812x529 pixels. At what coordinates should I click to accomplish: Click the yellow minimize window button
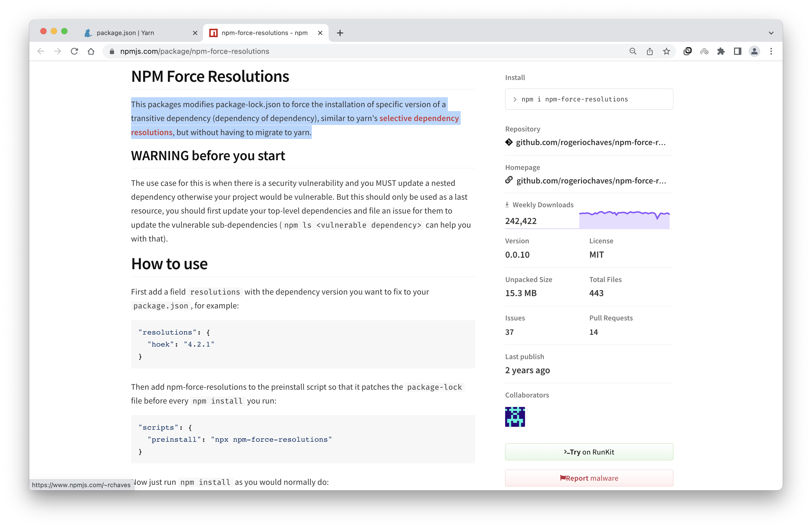(54, 31)
